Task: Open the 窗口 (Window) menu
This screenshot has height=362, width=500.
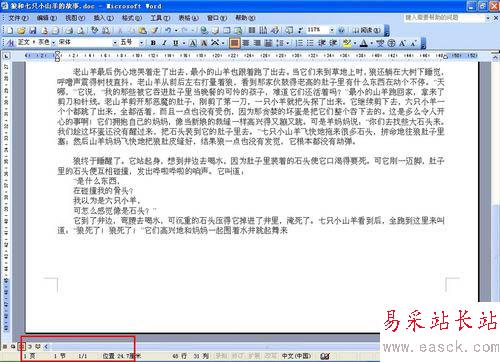Action: click(x=217, y=18)
